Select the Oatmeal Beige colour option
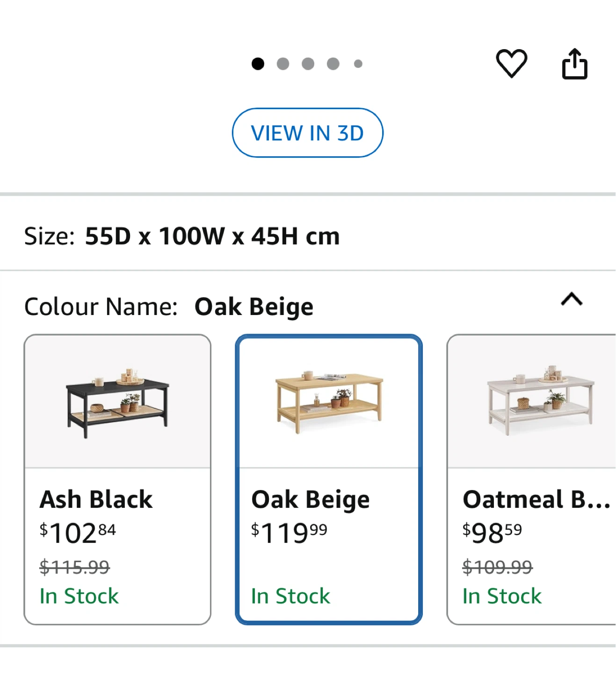The image size is (616, 674). coord(531,479)
